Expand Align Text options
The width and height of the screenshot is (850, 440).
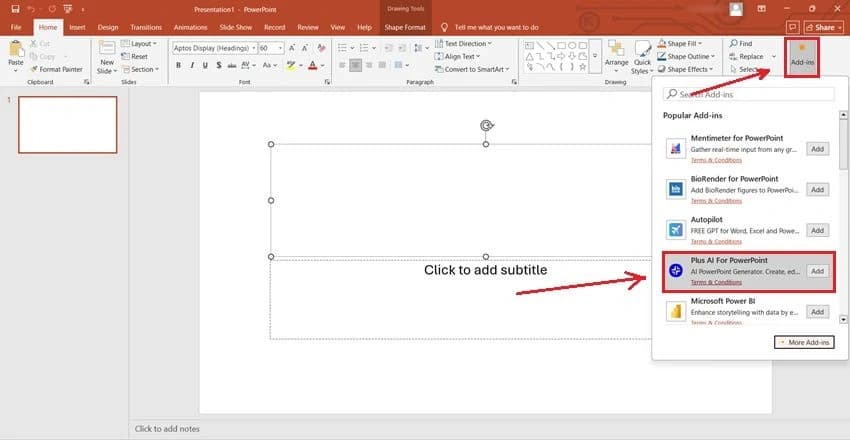458,56
